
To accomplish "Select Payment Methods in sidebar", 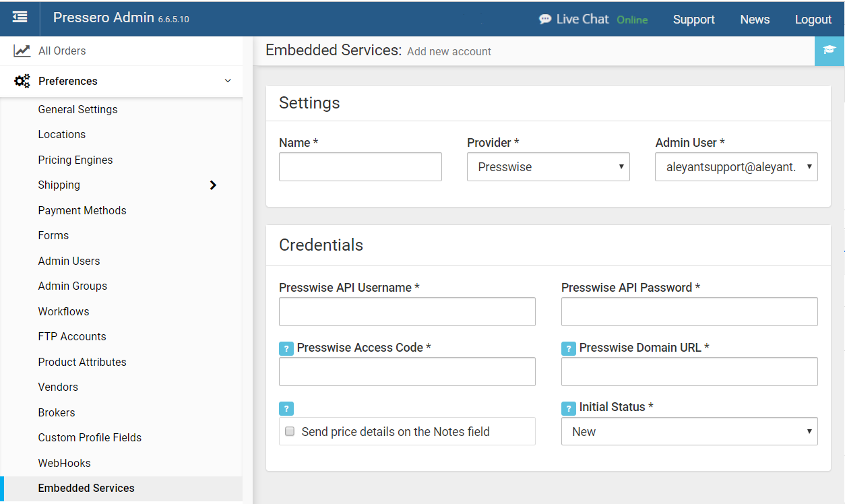I will [x=82, y=210].
